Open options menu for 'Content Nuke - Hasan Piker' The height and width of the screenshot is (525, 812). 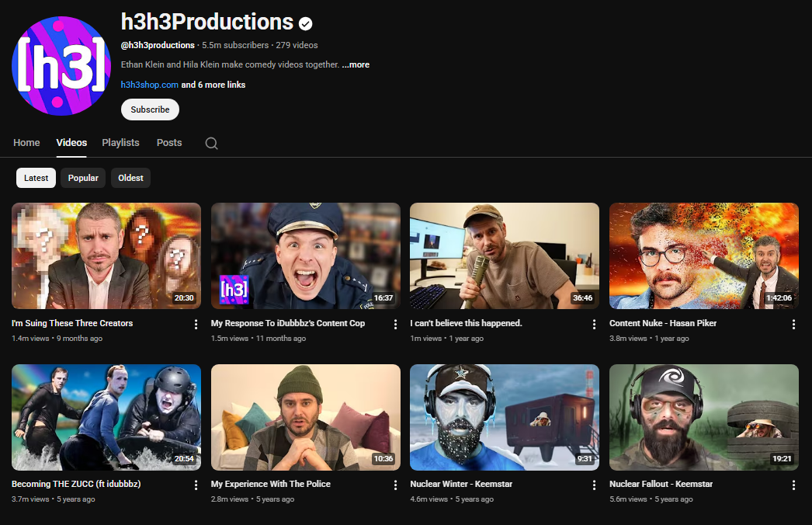tap(793, 324)
